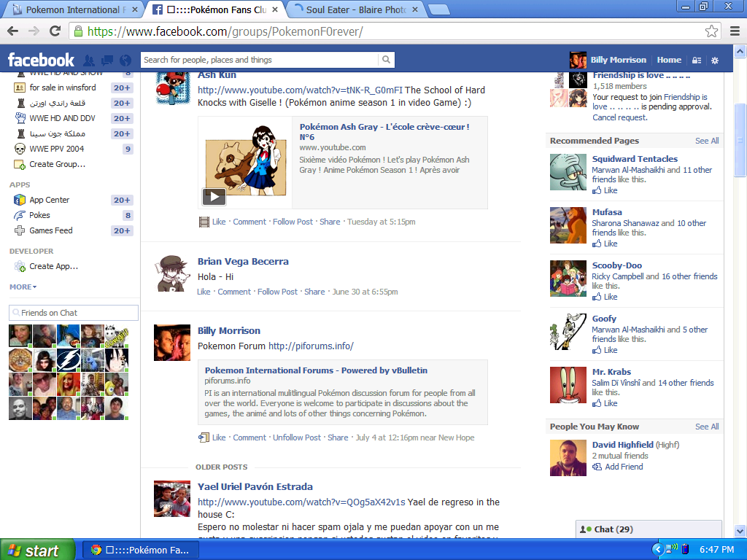This screenshot has width=747, height=560.
Task: Click the Games Feed icon
Action: [x=20, y=230]
